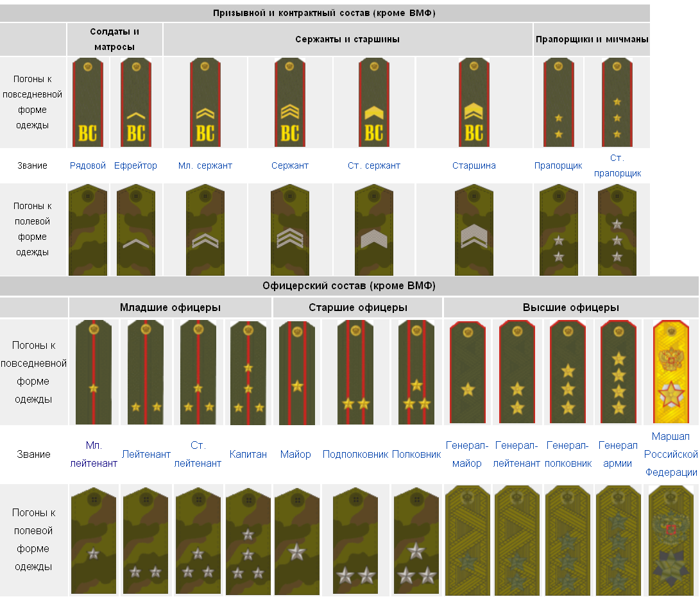Open the Полковник link
Viewport: 700px width, 597px height.
pyautogui.click(x=416, y=454)
